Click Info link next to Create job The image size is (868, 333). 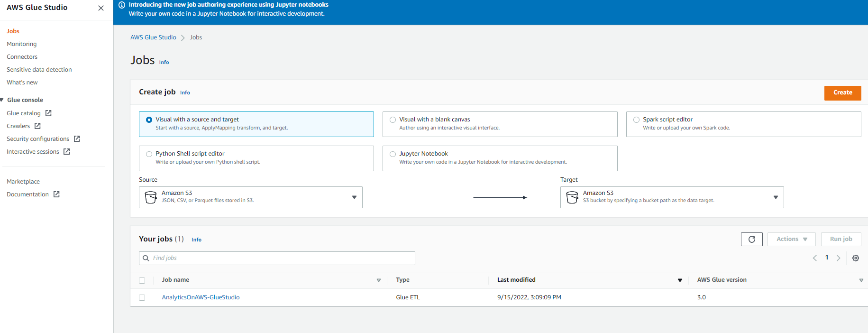coord(185,92)
